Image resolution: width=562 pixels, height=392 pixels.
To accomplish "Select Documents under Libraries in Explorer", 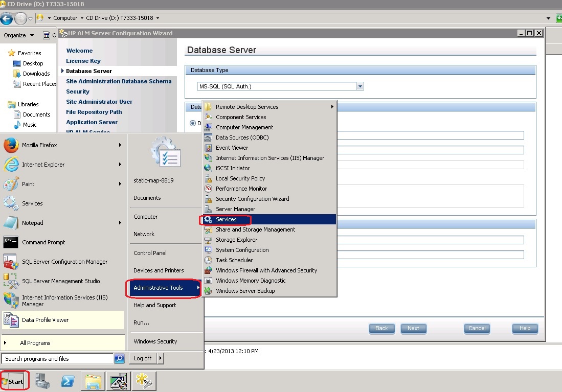I will tap(36, 114).
